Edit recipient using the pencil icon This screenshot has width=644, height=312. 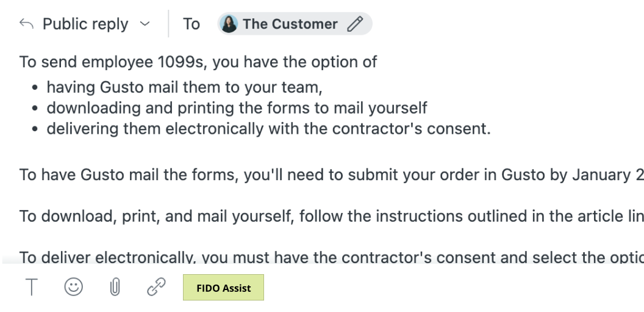coord(355,24)
